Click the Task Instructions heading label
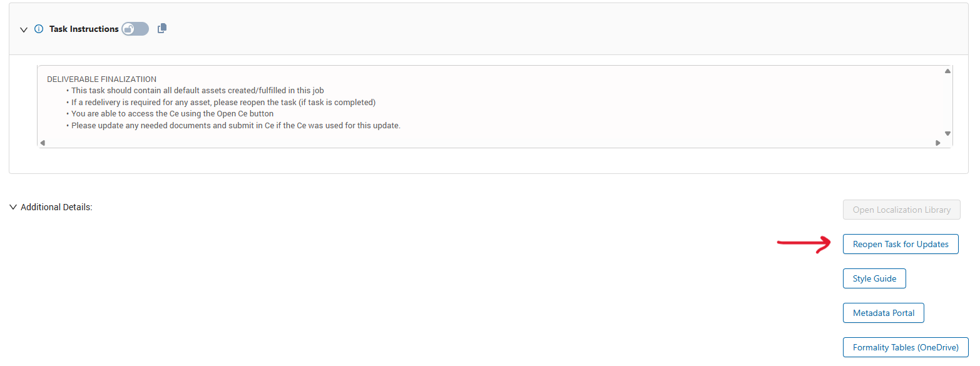 click(x=84, y=29)
